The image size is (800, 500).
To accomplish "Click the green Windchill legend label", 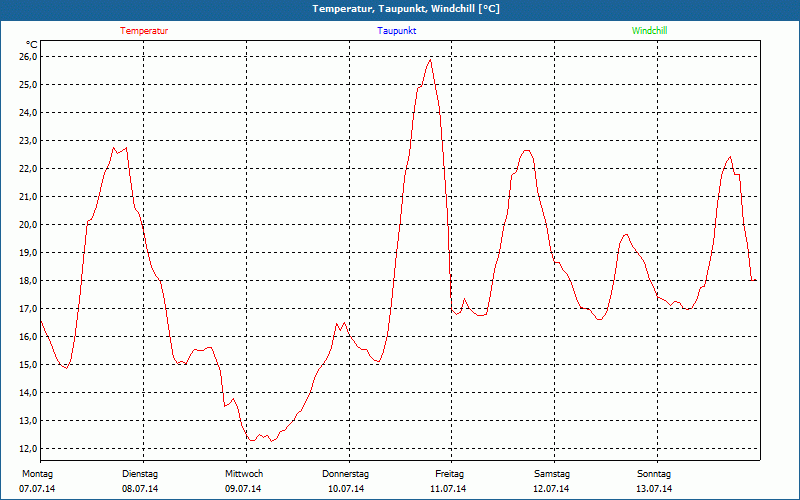I will (649, 31).
